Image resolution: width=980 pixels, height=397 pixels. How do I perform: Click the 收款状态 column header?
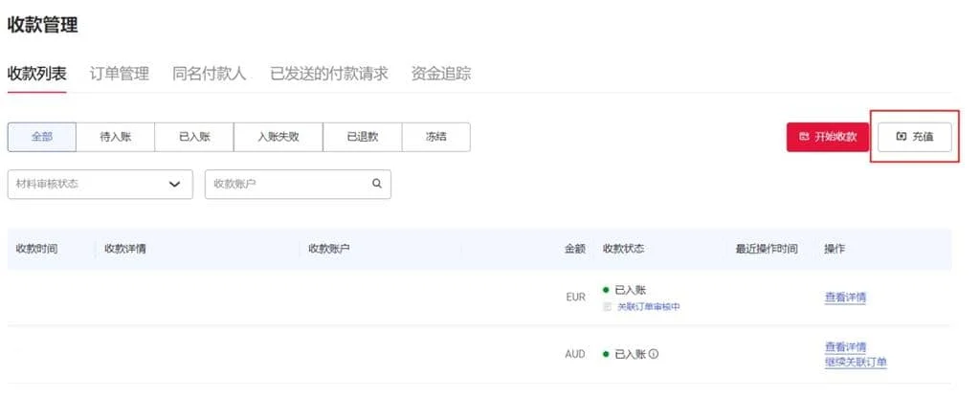click(x=624, y=249)
